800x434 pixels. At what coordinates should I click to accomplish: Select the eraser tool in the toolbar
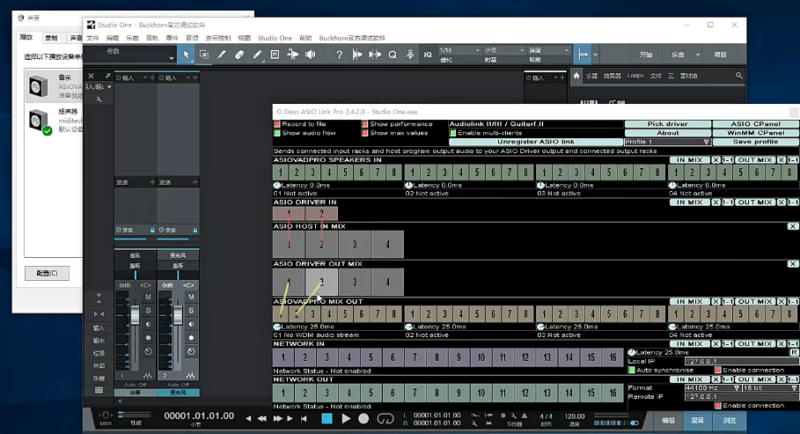[240, 53]
